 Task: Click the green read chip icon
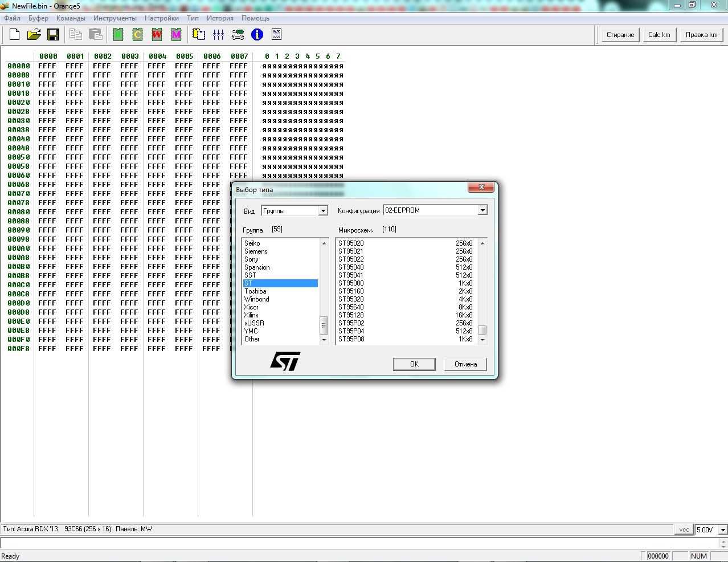click(118, 35)
